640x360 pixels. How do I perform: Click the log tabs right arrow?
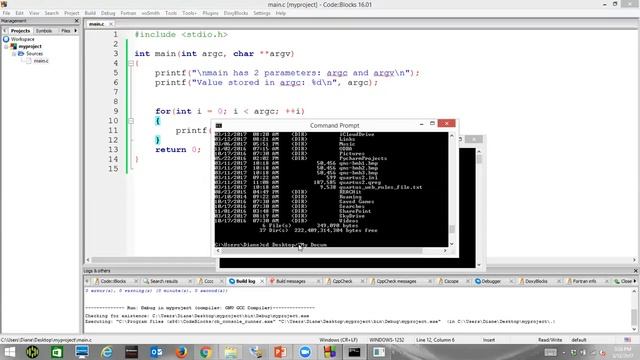point(635,281)
